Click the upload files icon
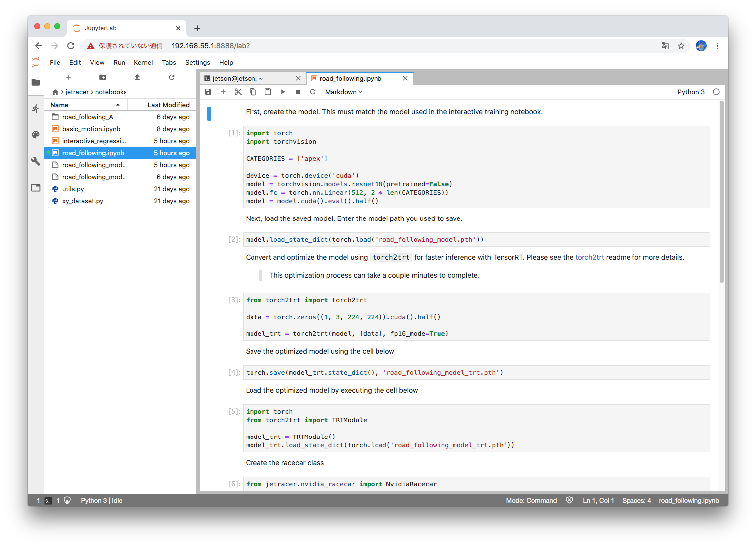Image resolution: width=756 pixels, height=546 pixels. (137, 77)
